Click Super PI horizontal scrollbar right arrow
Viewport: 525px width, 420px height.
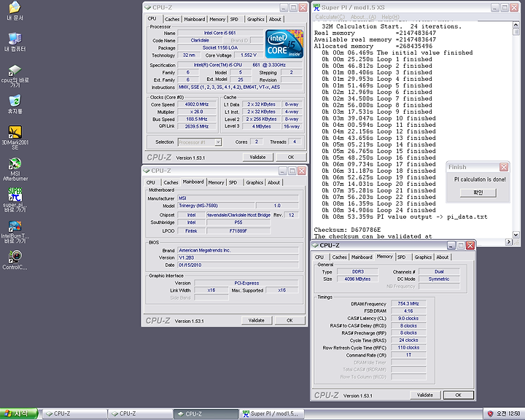tap(509, 241)
